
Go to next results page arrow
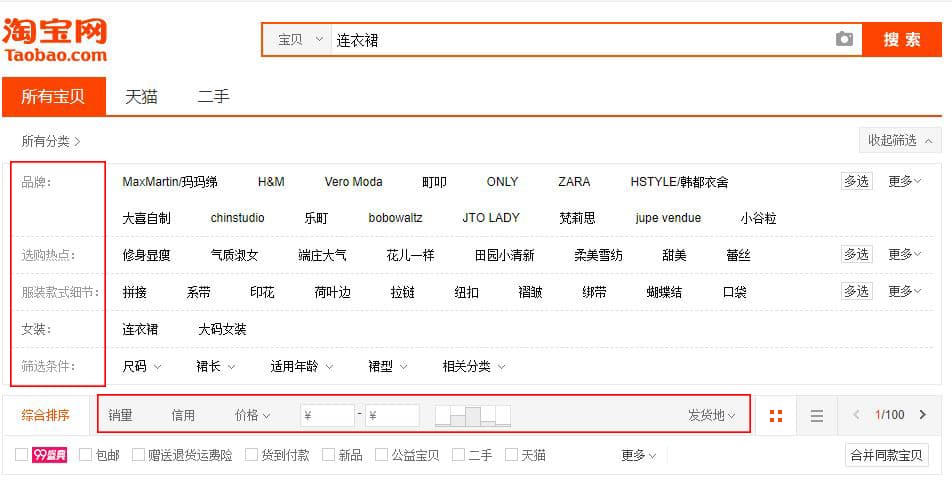923,415
